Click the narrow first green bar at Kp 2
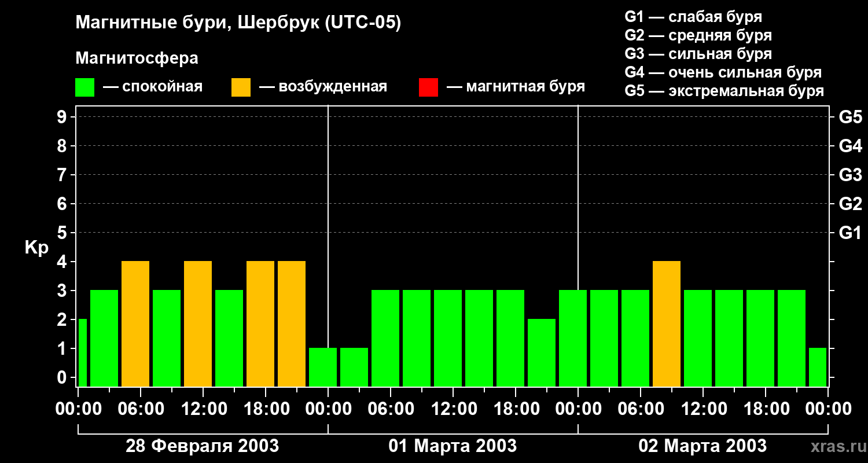The height and width of the screenshot is (463, 868). (82, 352)
